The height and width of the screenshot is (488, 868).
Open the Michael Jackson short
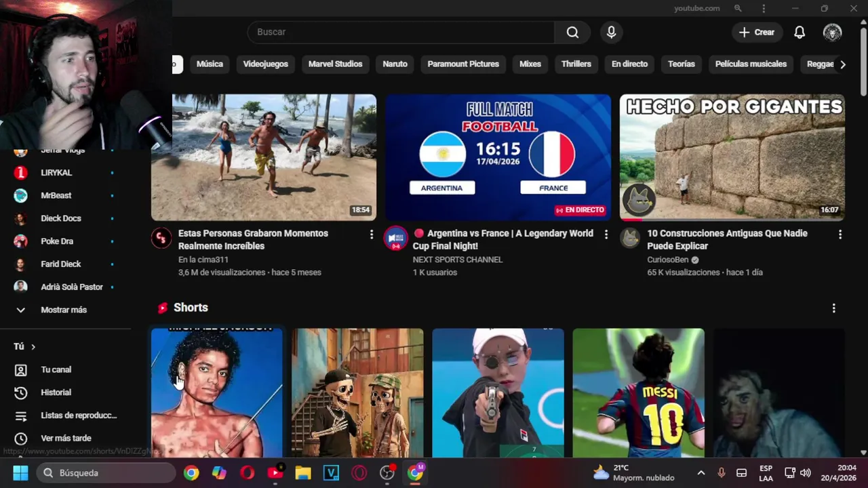click(x=217, y=393)
